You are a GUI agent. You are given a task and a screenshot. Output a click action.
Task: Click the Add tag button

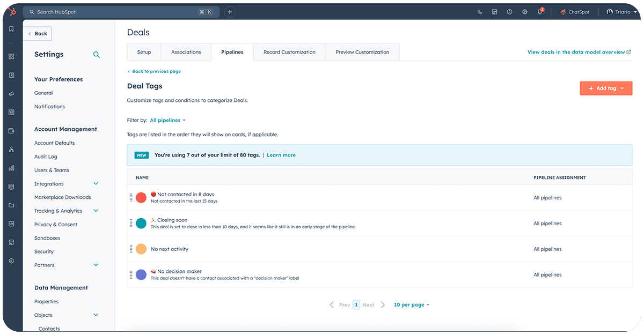tap(605, 88)
